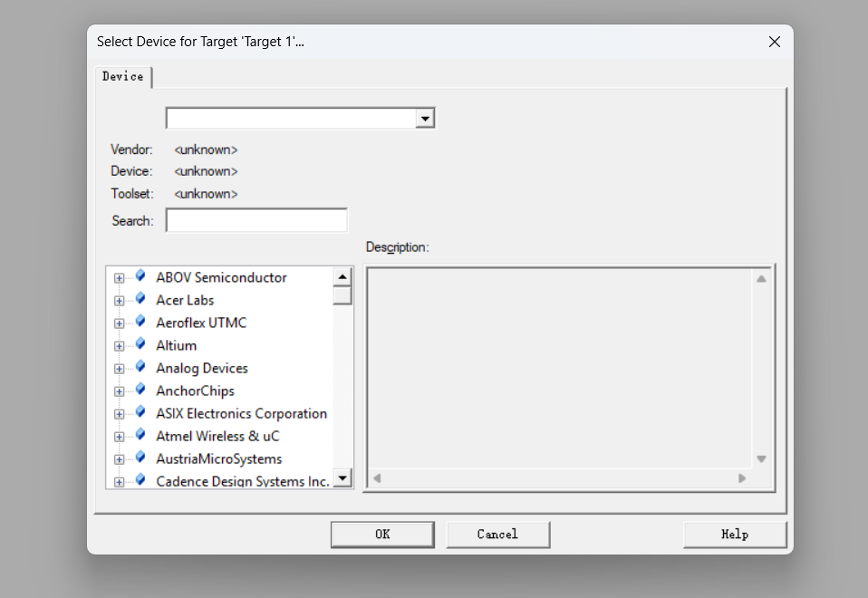Switch to the Device tab
Viewport: 868px width, 598px height.
click(x=123, y=76)
